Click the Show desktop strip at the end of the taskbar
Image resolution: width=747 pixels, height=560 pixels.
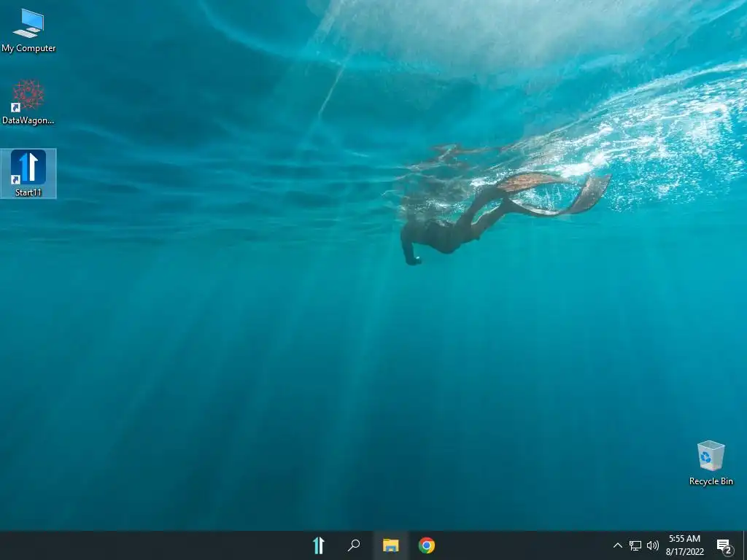click(x=745, y=545)
